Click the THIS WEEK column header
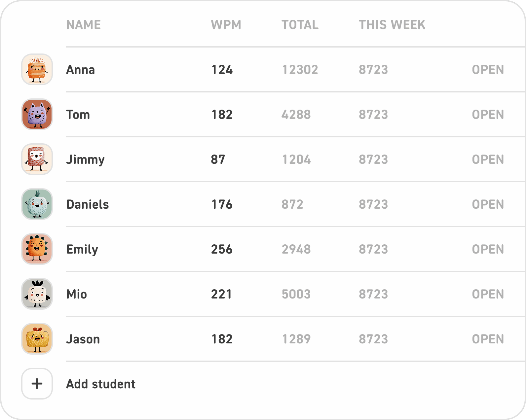Image resolution: width=526 pixels, height=420 pixels. pyautogui.click(x=392, y=25)
